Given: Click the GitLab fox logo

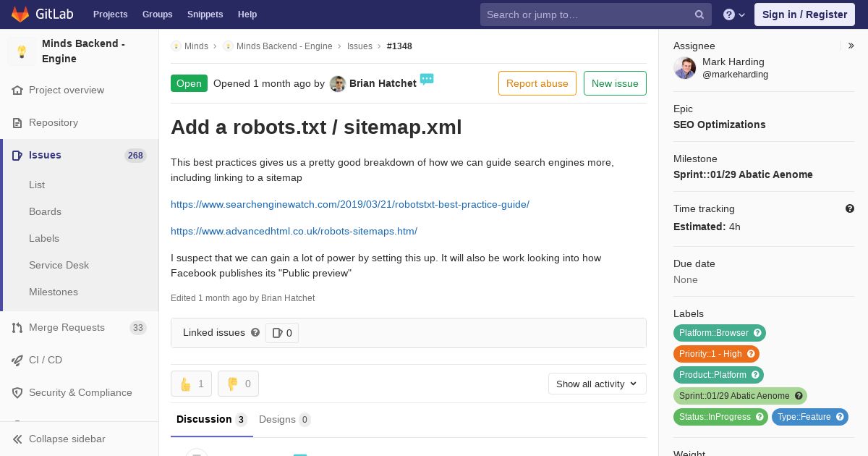Looking at the screenshot, I should pyautogui.click(x=20, y=14).
